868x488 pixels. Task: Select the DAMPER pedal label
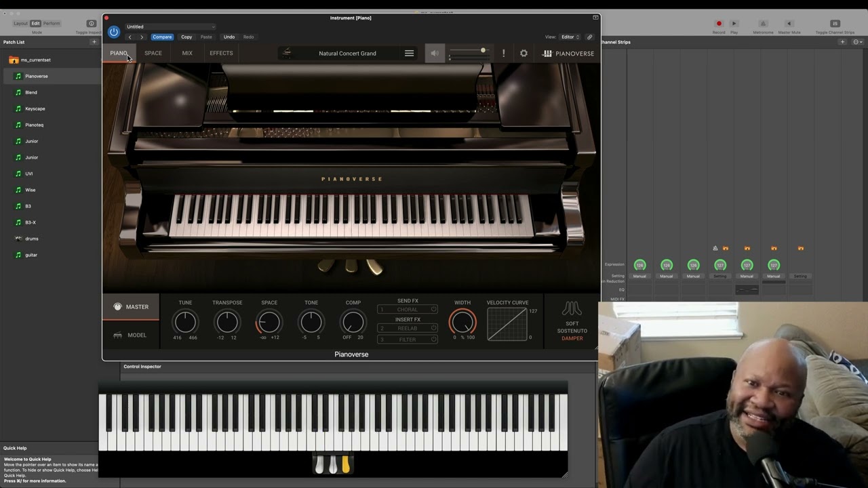572,338
